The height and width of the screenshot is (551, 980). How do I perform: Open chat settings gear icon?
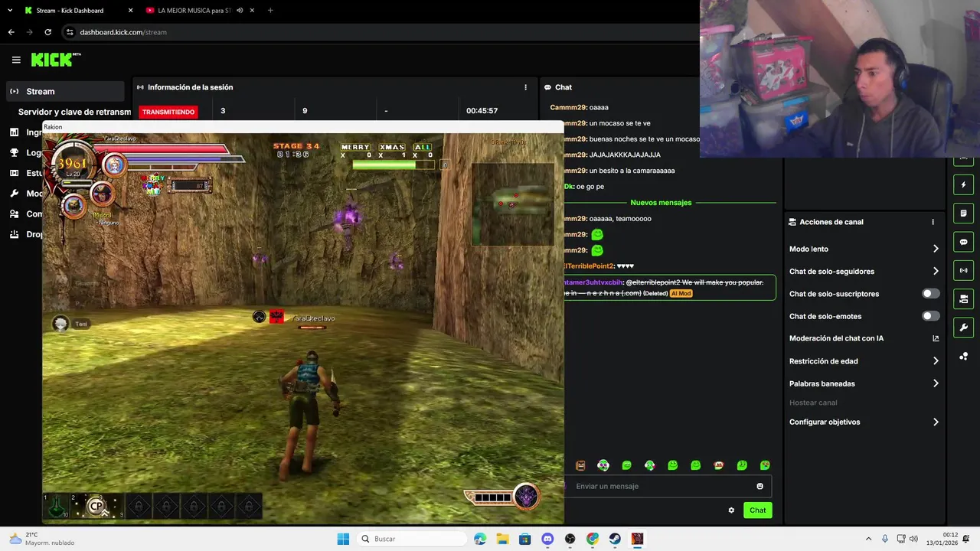click(x=731, y=510)
